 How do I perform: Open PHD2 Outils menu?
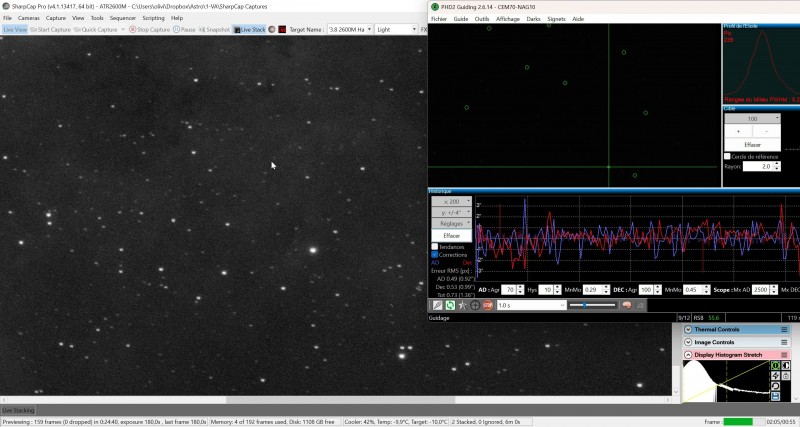[x=482, y=19]
